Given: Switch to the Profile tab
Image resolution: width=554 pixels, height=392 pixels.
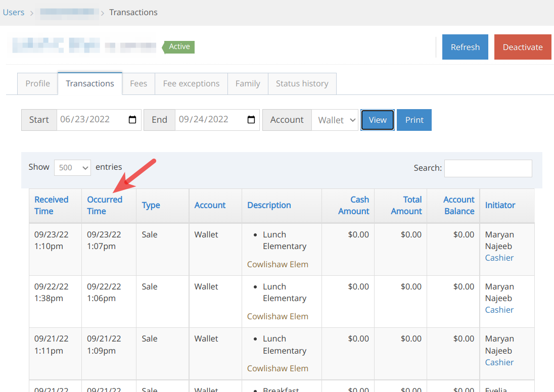Looking at the screenshot, I should pos(38,84).
